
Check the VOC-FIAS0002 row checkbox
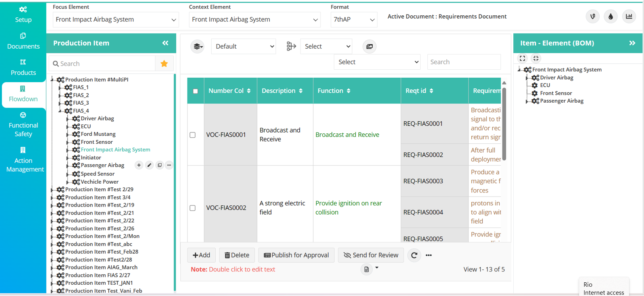click(x=193, y=208)
